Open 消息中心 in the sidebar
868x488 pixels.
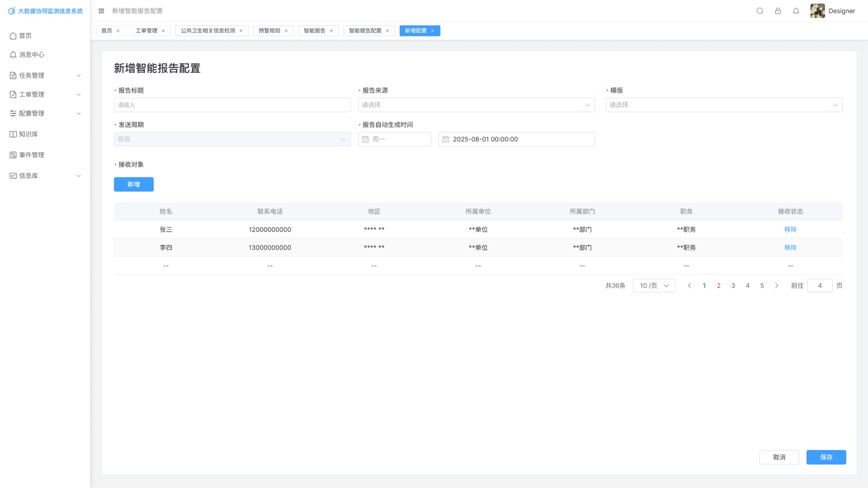point(45,55)
